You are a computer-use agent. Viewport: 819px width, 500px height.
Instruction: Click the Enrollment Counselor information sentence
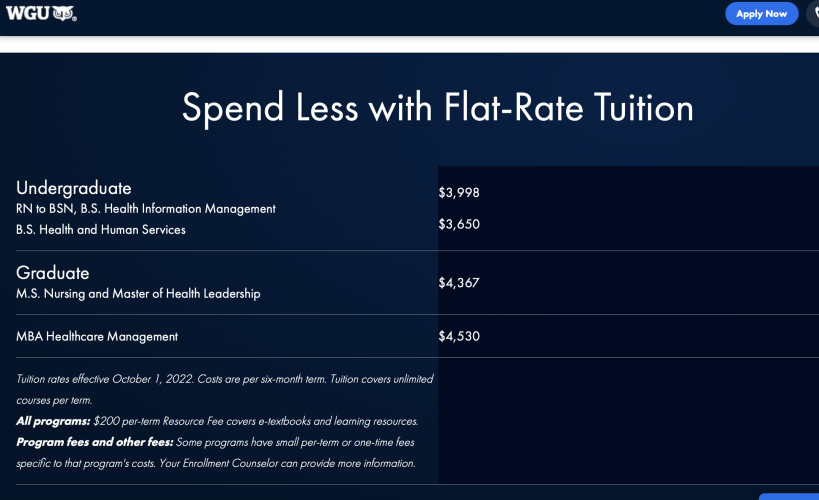point(287,463)
